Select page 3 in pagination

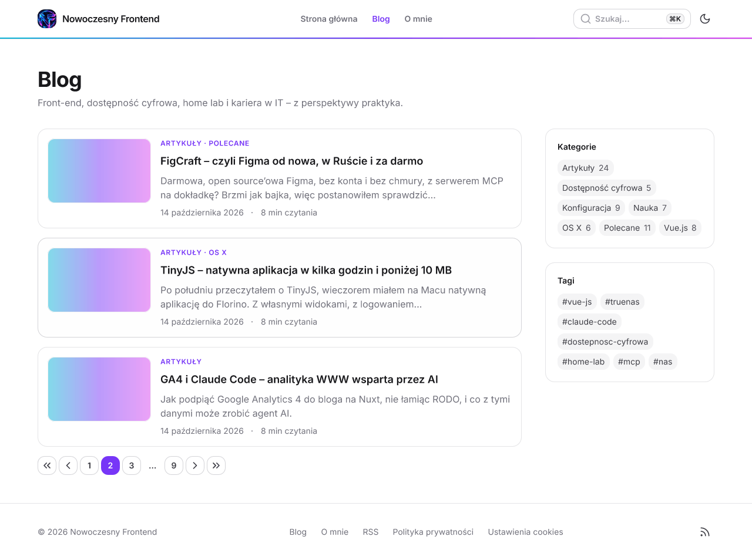pyautogui.click(x=132, y=465)
